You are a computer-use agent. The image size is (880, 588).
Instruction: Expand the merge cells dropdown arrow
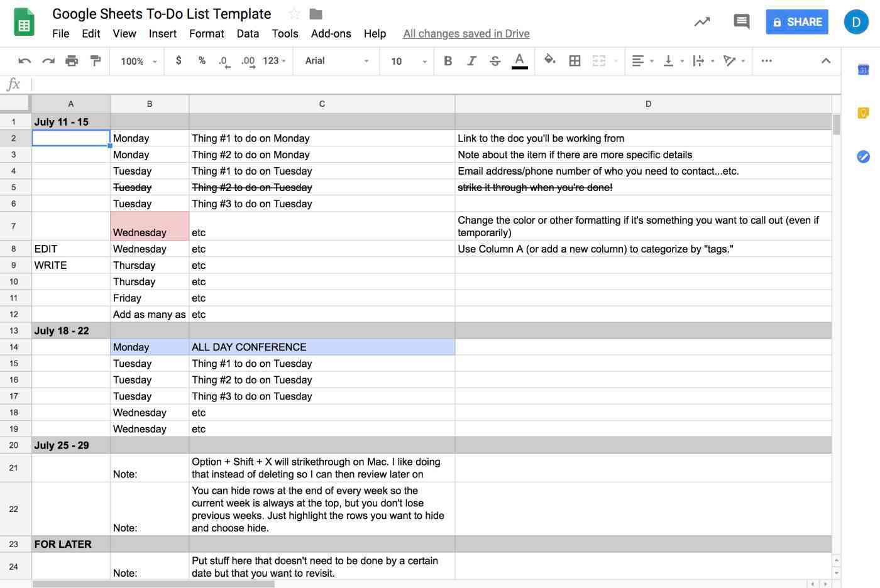pyautogui.click(x=616, y=61)
